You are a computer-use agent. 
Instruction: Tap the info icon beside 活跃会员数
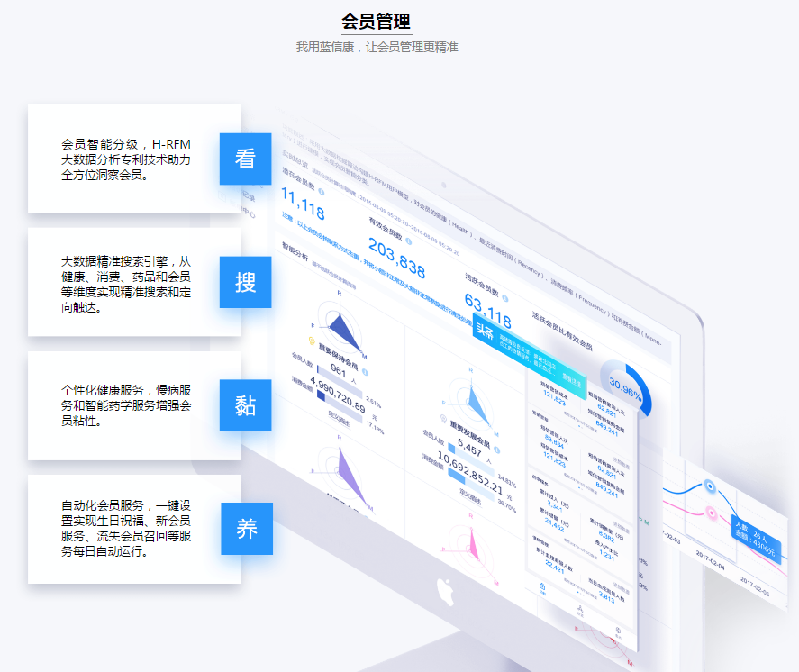tap(504, 298)
